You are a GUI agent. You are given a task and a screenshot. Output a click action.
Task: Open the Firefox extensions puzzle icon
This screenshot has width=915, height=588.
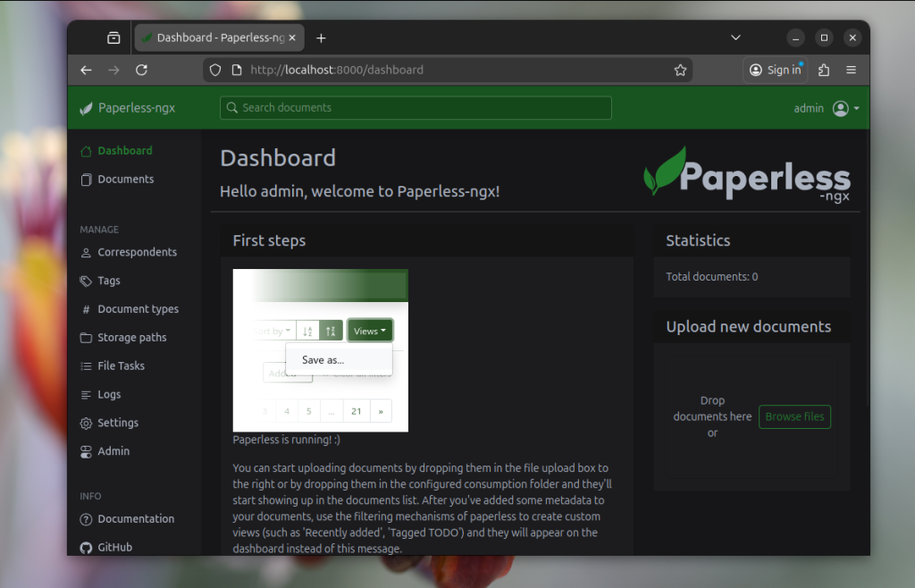coord(824,70)
